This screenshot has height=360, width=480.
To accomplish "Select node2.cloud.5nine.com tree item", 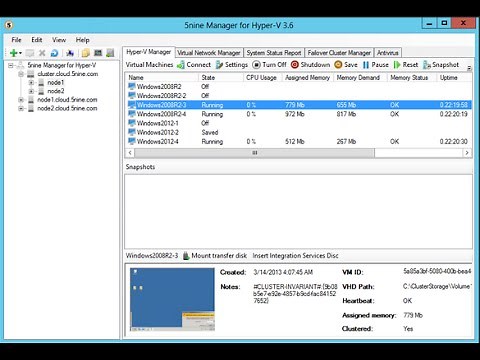I will pyautogui.click(x=67, y=108).
